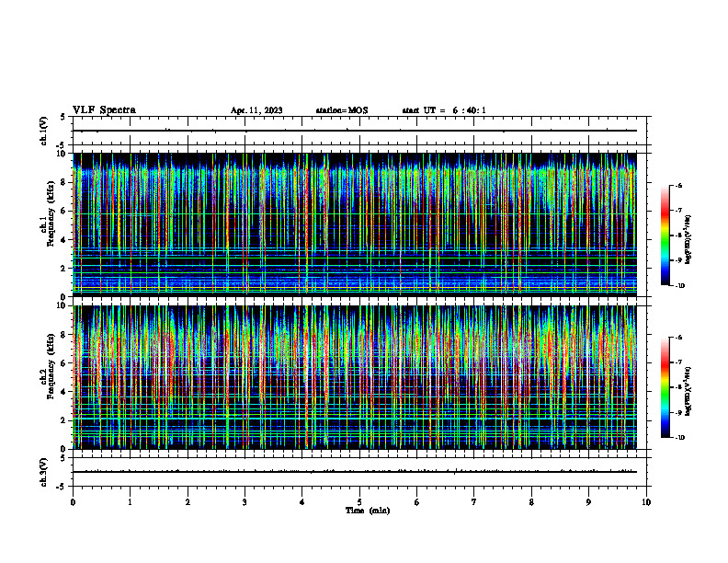Click inside the ch.2 spectrogram panel
This screenshot has height=563, width=728.
355,377
